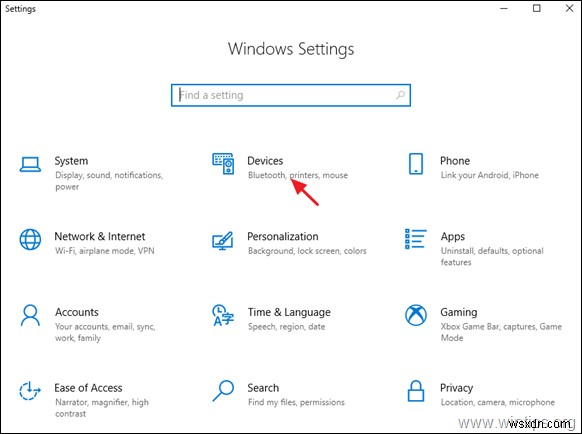Open the Privacy title
Viewport: 582px width, 434px height.
point(457,388)
